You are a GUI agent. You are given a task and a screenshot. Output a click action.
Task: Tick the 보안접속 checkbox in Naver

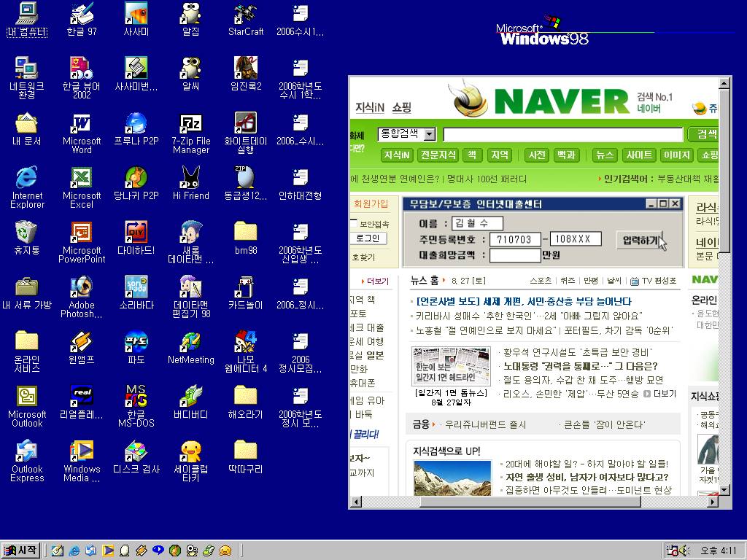point(354,223)
